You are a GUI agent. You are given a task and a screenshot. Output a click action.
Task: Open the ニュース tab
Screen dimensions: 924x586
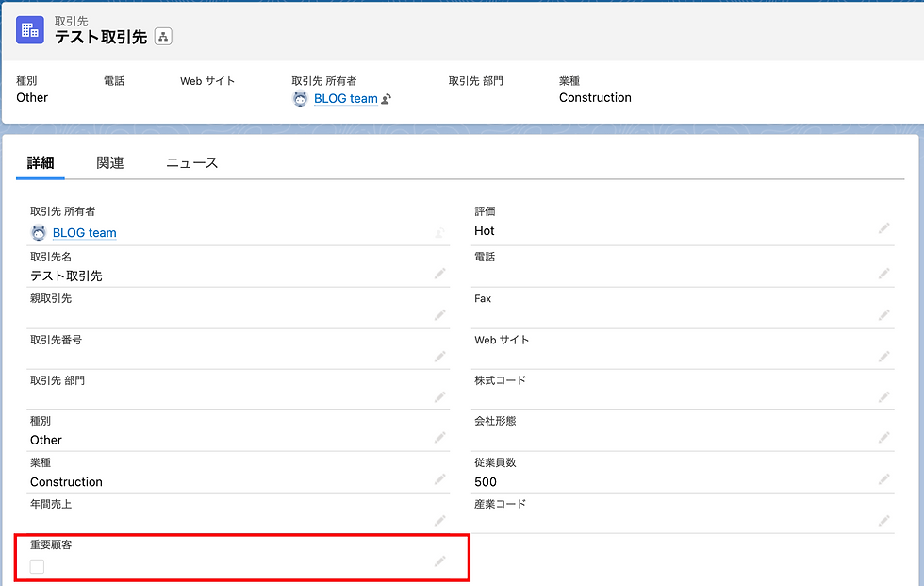[x=192, y=162]
